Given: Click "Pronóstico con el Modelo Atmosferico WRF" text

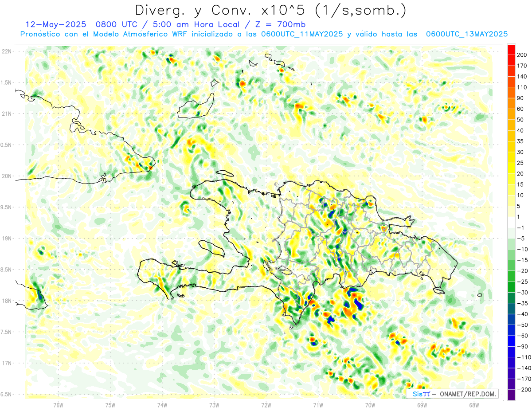Looking at the screenshot, I should click(x=104, y=34).
